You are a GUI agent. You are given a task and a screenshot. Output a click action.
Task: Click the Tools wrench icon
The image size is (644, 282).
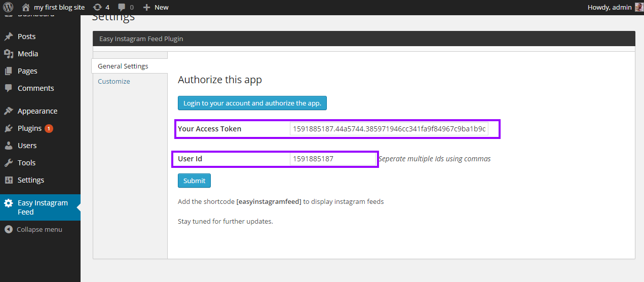8,163
